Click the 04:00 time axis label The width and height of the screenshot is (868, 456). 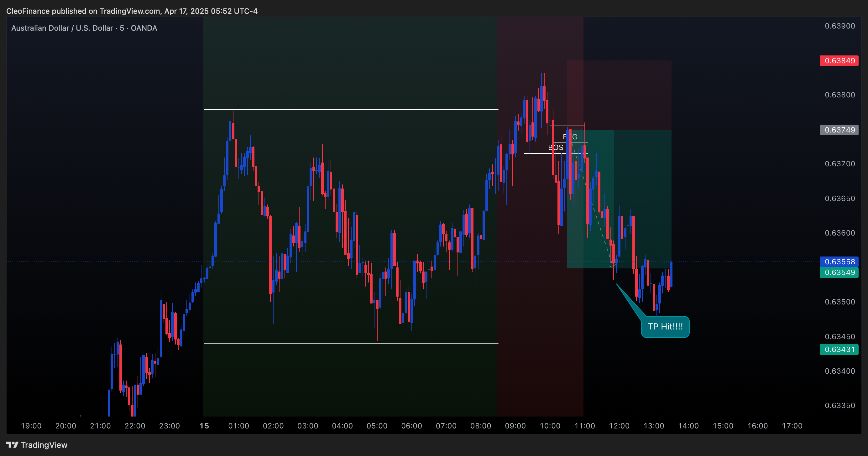[x=342, y=426]
